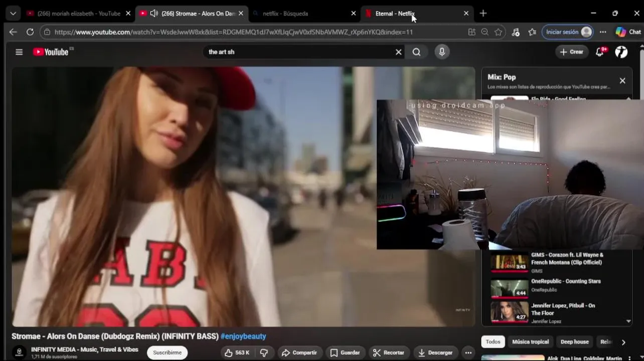Subscribe with Suscribirme button
This screenshot has width=644, height=361.
(x=167, y=352)
